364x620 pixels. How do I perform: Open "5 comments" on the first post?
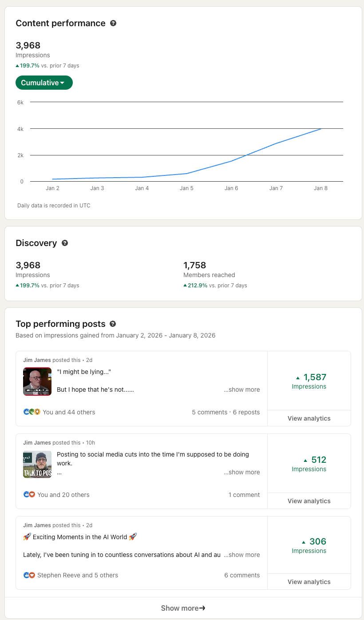(210, 412)
